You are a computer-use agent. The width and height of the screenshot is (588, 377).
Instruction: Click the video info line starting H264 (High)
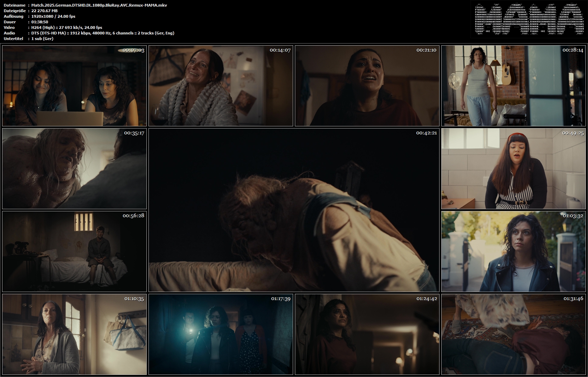(x=67, y=28)
